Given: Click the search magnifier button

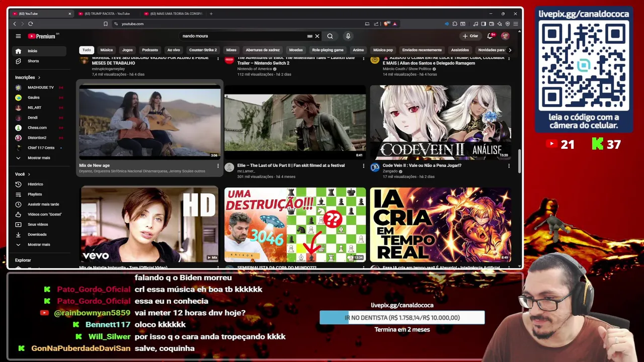Looking at the screenshot, I should pos(330,36).
